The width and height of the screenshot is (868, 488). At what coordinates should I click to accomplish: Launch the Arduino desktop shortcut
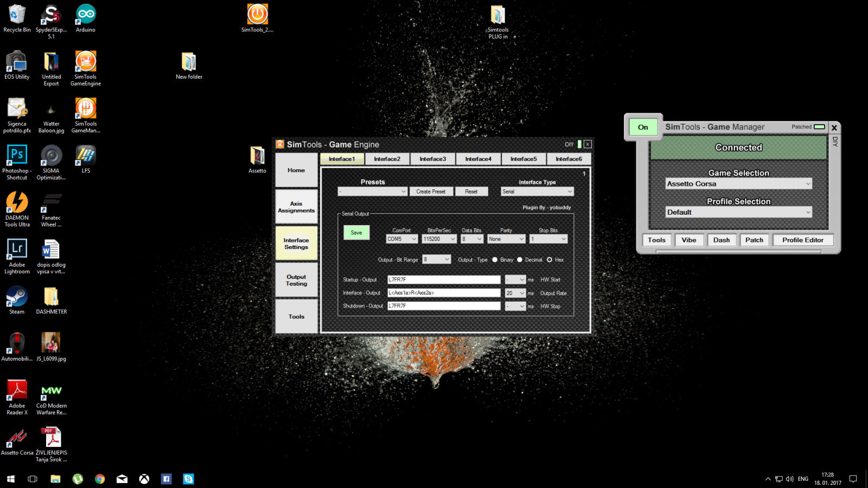click(x=85, y=19)
